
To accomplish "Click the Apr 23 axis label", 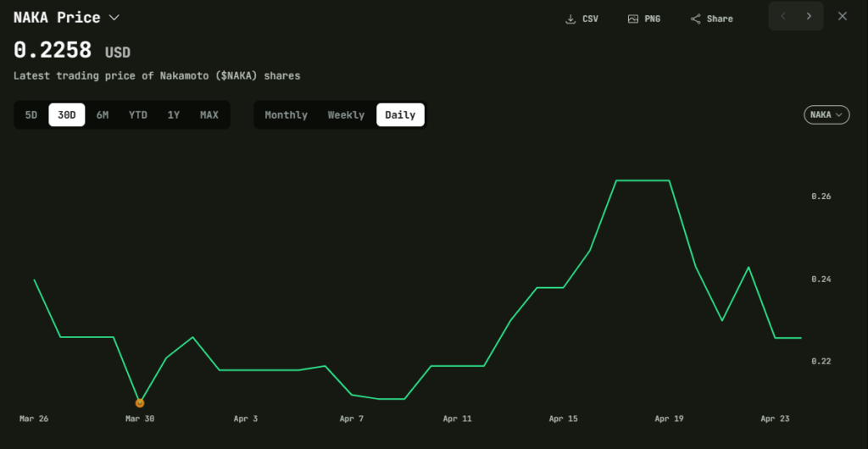I will tap(775, 419).
